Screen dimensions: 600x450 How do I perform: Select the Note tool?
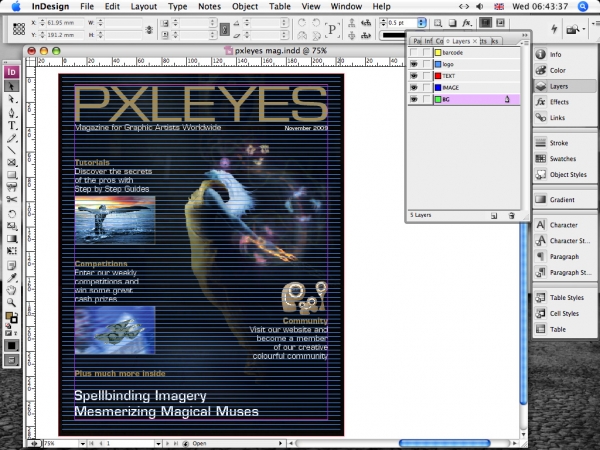click(x=11, y=265)
